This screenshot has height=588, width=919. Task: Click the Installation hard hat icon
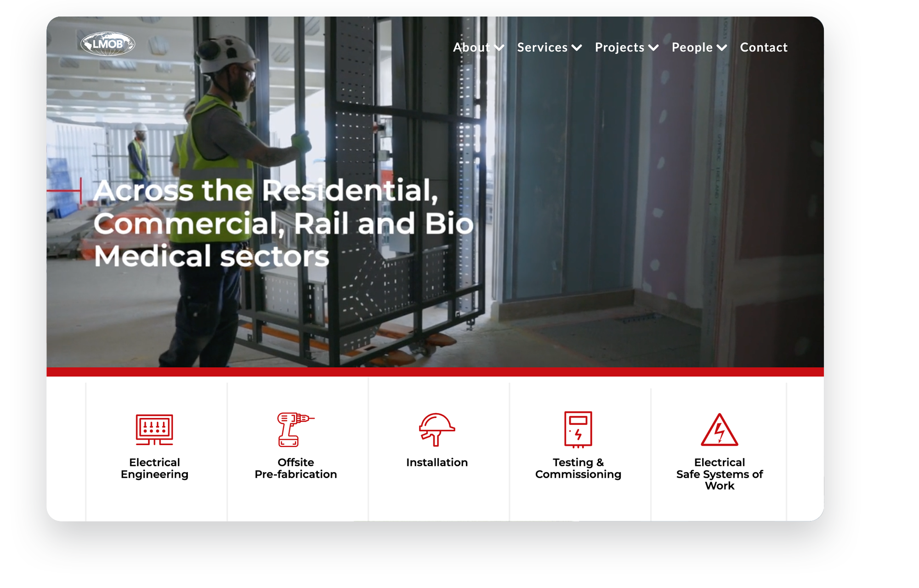coord(437,430)
